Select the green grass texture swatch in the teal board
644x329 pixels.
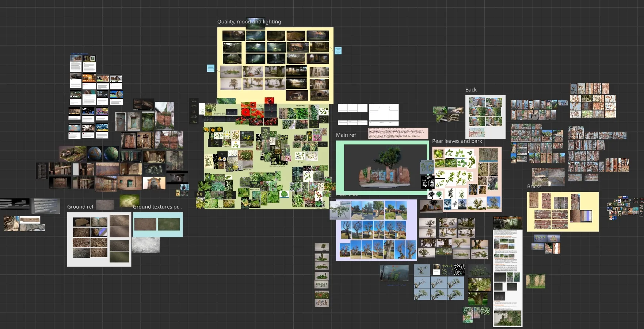pos(169,224)
